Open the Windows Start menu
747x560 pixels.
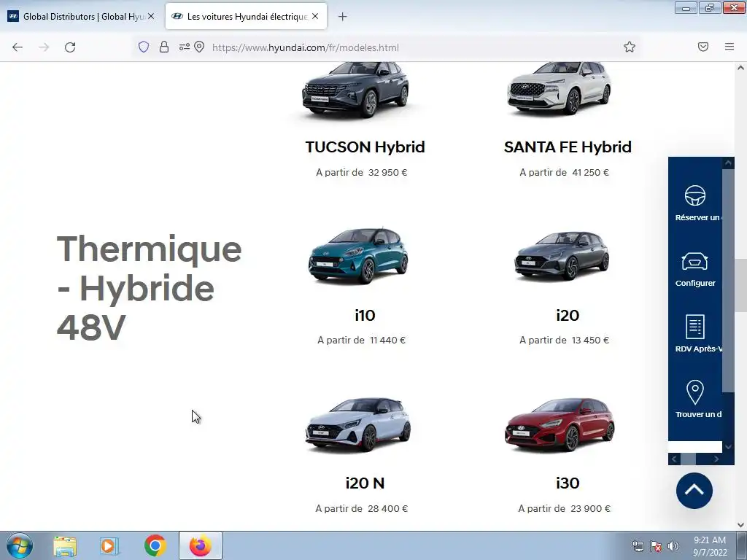[19, 545]
